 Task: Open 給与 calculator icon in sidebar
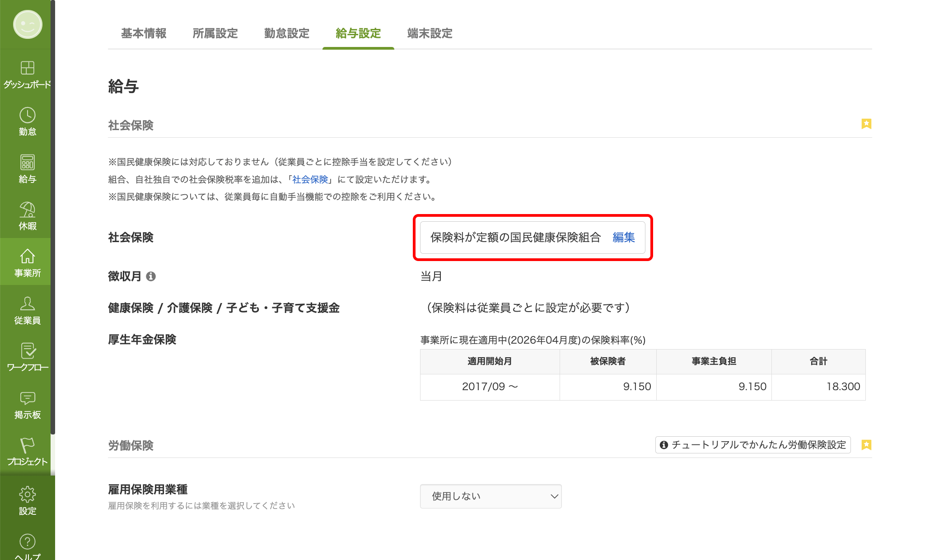coord(27,163)
